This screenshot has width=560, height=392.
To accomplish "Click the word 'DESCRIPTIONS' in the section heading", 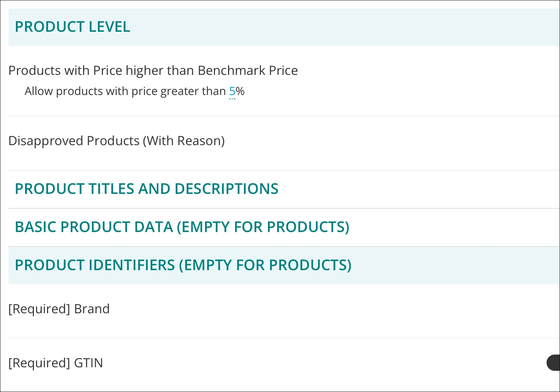I will [226, 189].
